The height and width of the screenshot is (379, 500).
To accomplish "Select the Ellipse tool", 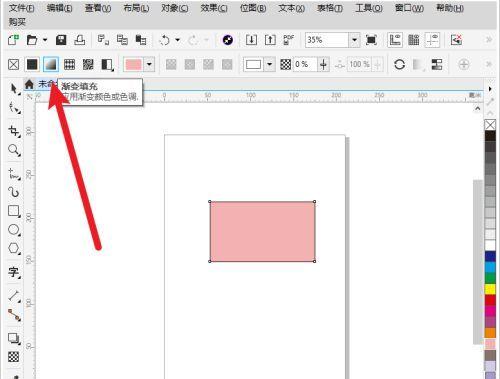I will [x=14, y=230].
